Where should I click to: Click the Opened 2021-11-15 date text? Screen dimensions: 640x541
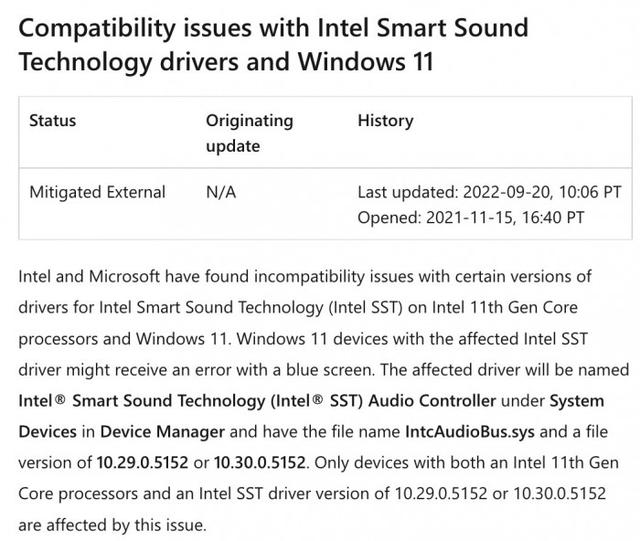click(x=471, y=217)
